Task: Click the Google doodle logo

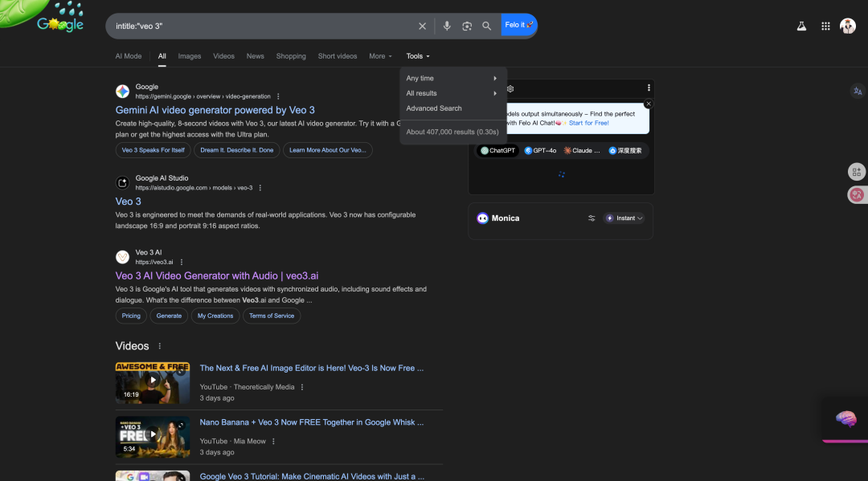Action: click(x=59, y=22)
